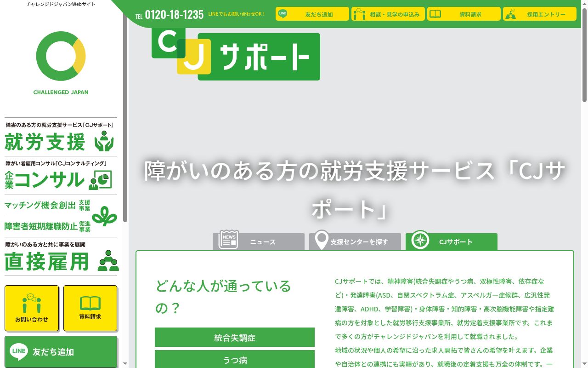Open 障害者短期離職防止 促進事業 menu item
The height and width of the screenshot is (368, 588).
pos(48,226)
